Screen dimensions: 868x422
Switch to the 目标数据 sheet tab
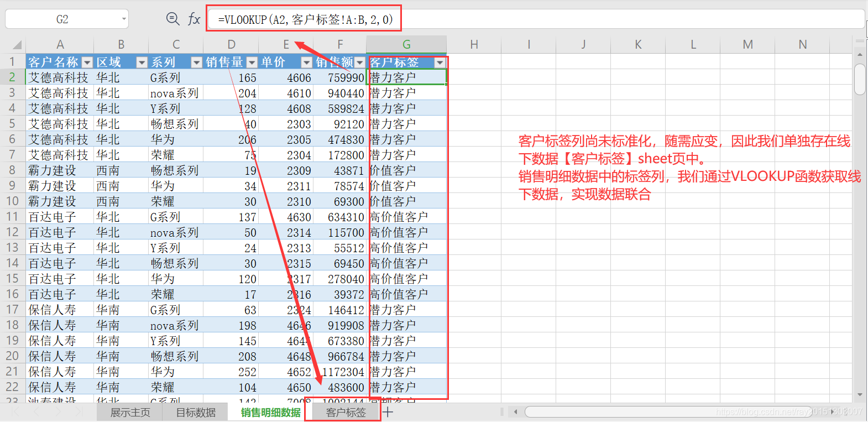pos(196,412)
